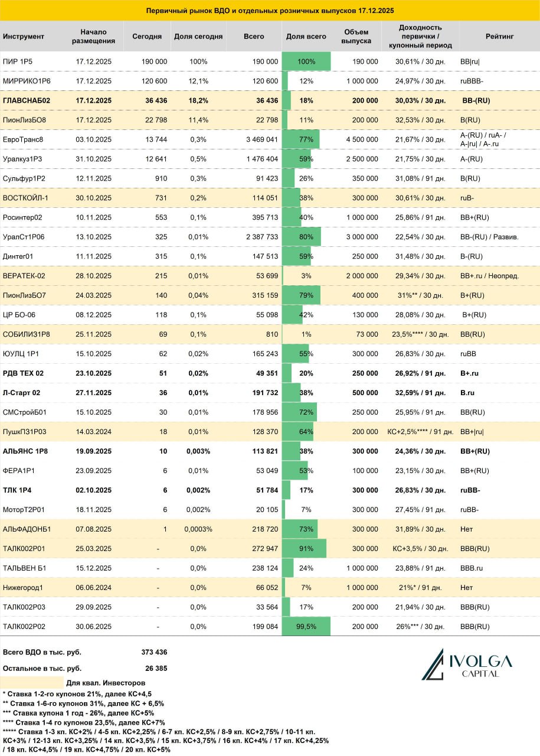Select the АЛЬФАДОНБ1 instrument name
Screen dimensions: 540x756
click(27, 529)
